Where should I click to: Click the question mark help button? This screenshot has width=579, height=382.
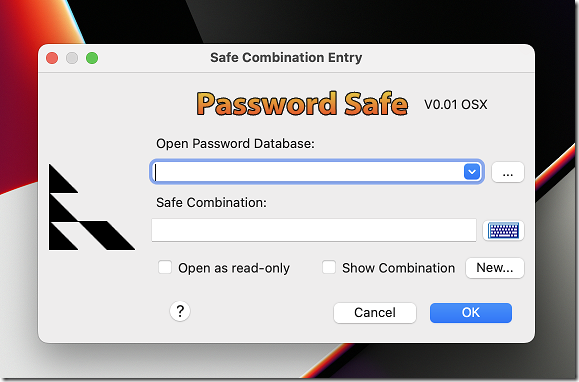180,311
